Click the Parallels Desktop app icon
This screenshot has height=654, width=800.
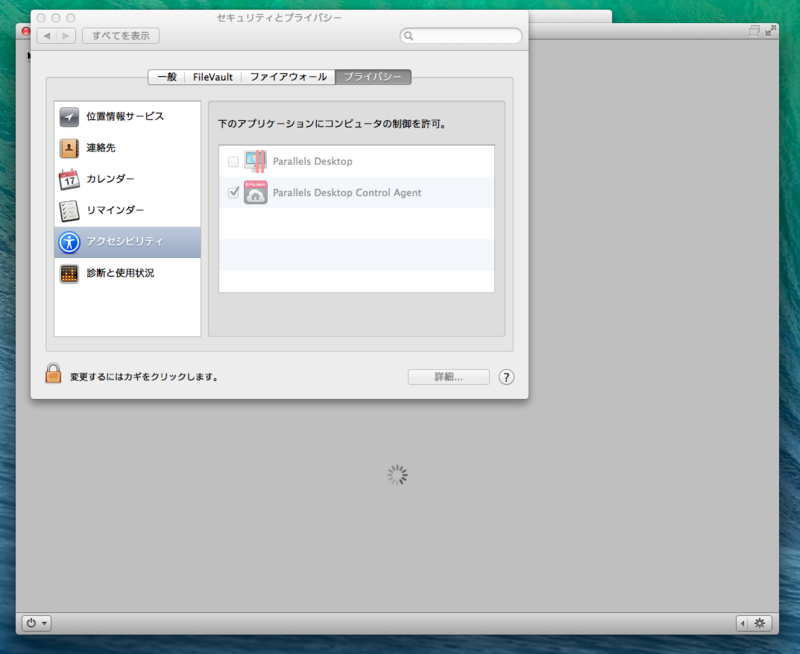coord(256,160)
